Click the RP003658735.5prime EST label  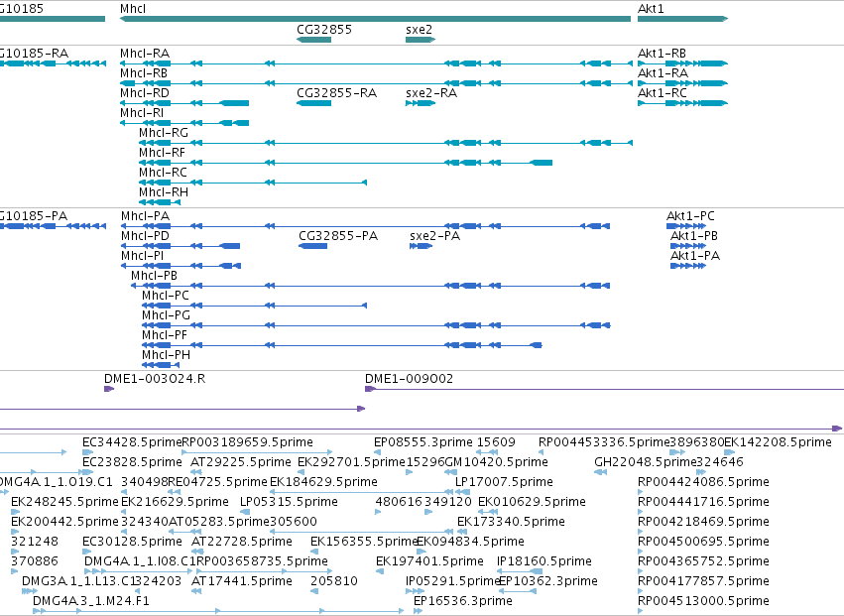263,562
